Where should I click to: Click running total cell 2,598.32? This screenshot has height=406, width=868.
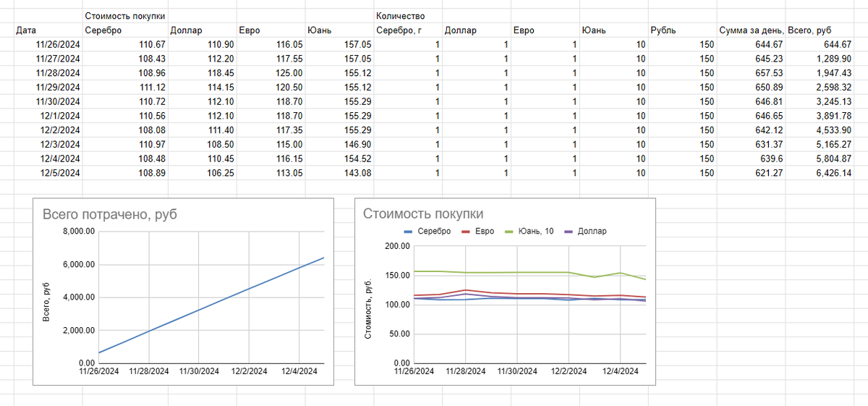[x=820, y=87]
